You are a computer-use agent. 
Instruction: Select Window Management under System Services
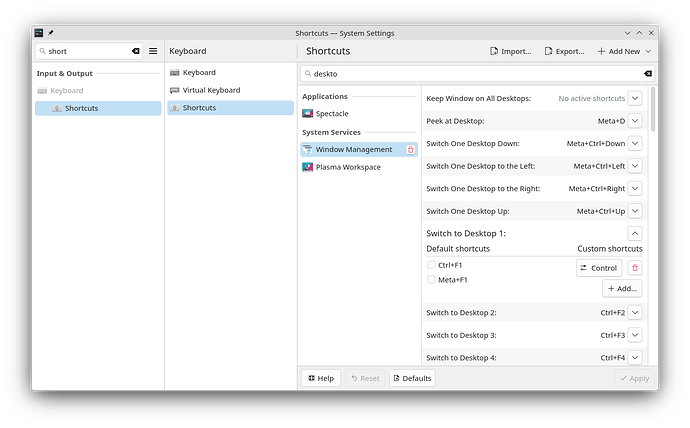[359, 150]
